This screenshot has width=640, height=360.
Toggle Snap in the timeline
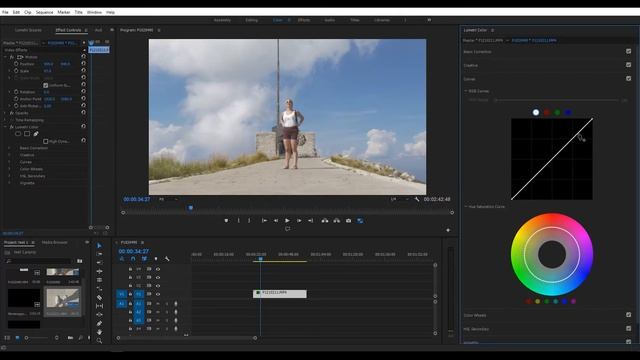[x=133, y=259]
